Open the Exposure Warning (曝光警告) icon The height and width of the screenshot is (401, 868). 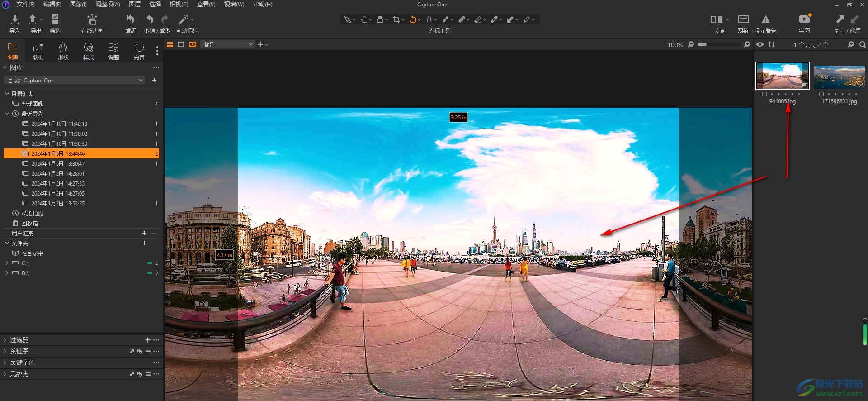click(x=765, y=19)
